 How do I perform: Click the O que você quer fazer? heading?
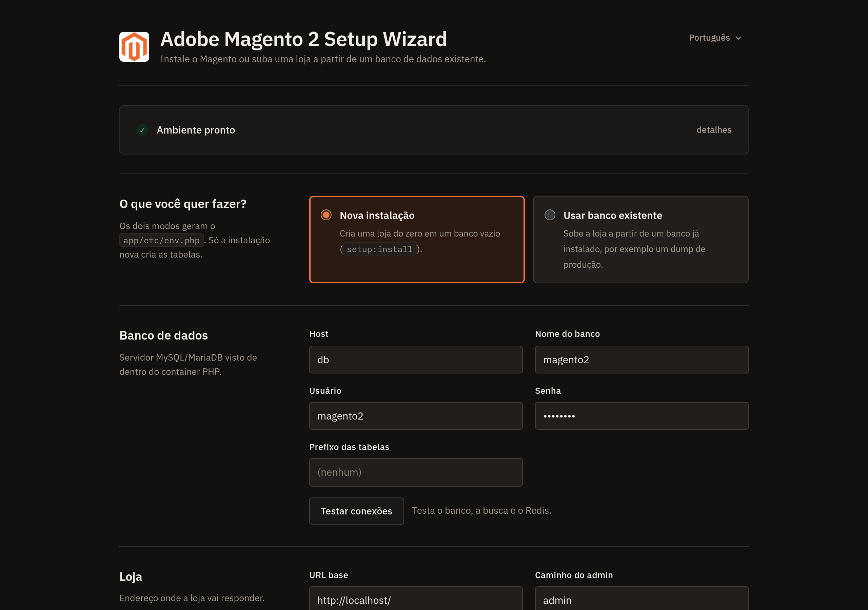pos(183,204)
